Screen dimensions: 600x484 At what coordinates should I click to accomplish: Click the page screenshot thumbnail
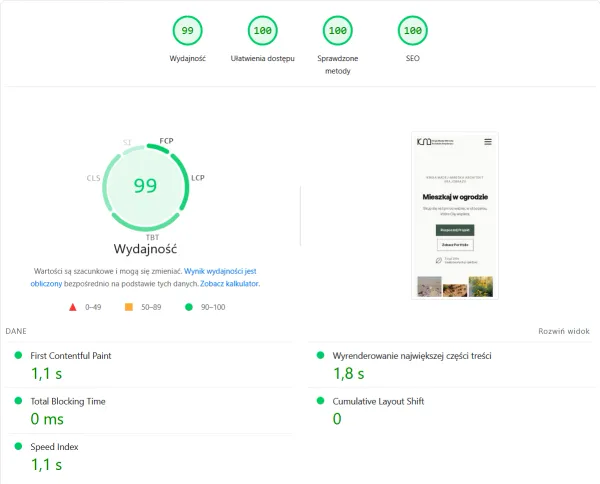455,215
